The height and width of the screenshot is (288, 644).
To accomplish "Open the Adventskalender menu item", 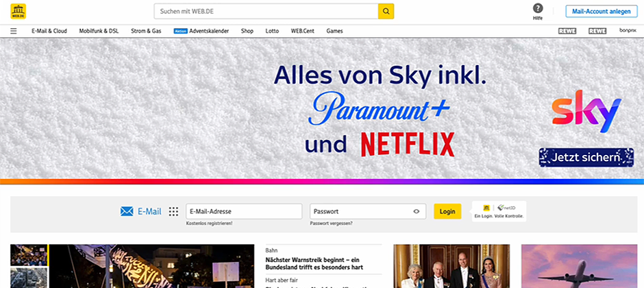I will coord(209,31).
